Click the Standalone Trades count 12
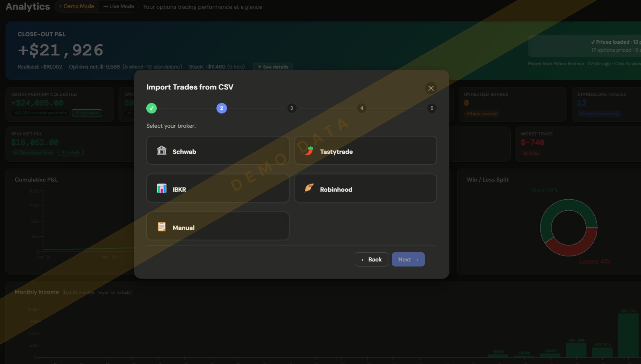This screenshot has width=641, height=364. tap(582, 103)
